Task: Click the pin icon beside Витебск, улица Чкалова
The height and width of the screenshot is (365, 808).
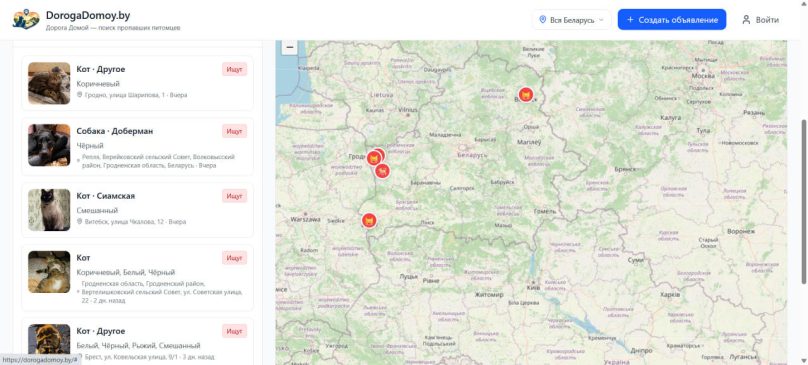Action: click(79, 222)
